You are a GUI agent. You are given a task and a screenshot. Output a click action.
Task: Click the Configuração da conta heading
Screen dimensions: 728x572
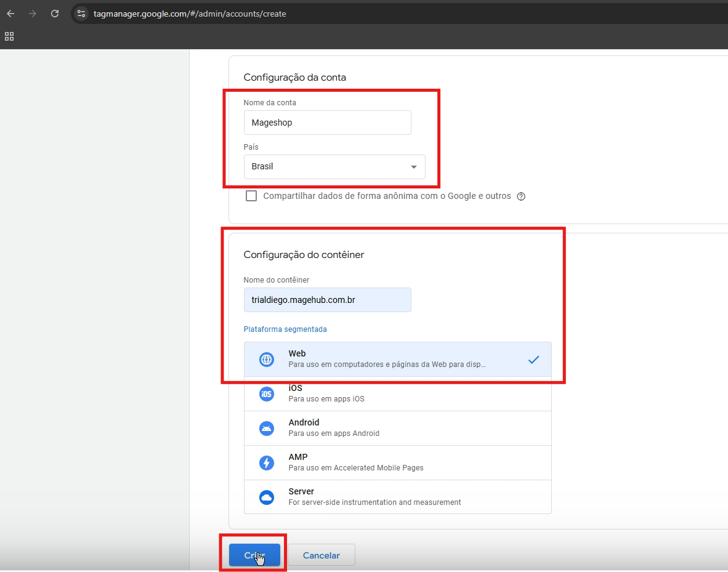295,78
